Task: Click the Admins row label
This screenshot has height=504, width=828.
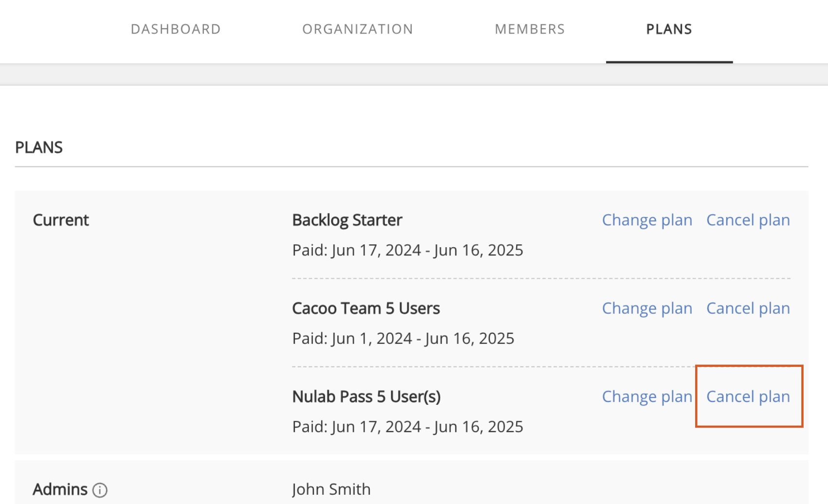Action: [x=60, y=489]
